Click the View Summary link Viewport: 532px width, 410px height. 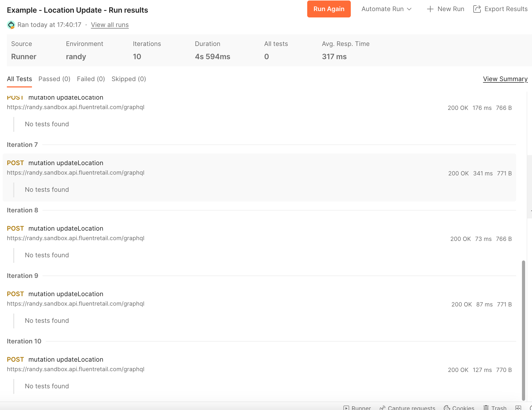click(x=505, y=79)
